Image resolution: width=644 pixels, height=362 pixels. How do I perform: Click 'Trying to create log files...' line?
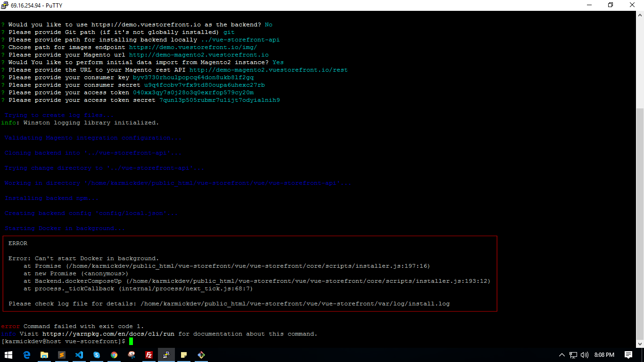[x=59, y=115]
